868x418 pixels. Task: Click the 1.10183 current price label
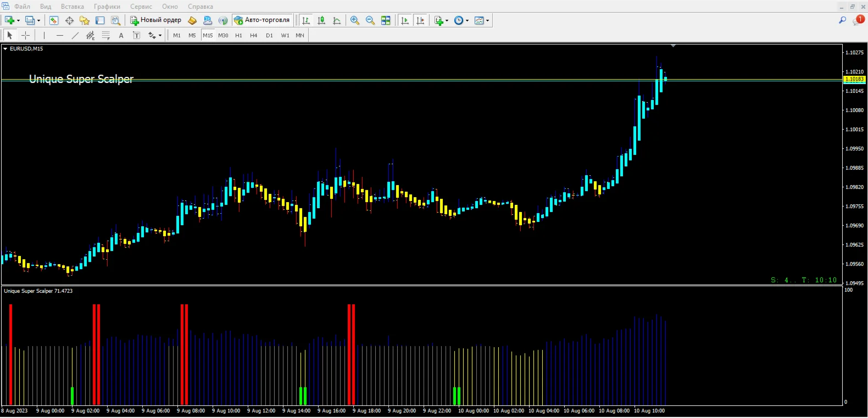coord(854,79)
